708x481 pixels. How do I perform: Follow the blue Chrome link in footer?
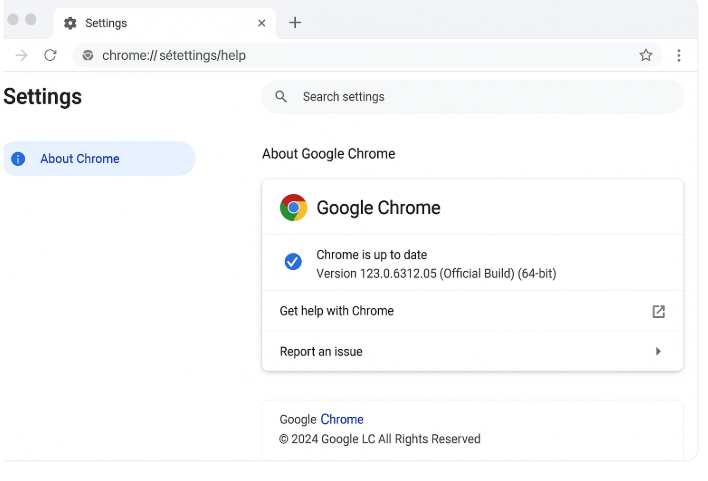click(x=342, y=420)
